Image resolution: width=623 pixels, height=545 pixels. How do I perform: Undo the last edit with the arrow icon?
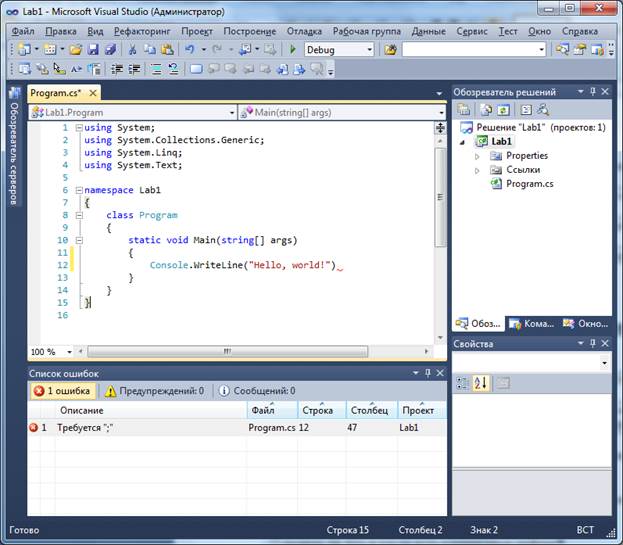[x=190, y=50]
